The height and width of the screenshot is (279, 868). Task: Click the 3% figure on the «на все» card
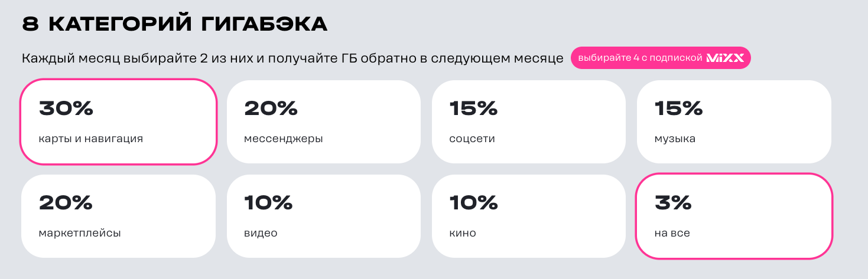pyautogui.click(x=673, y=203)
